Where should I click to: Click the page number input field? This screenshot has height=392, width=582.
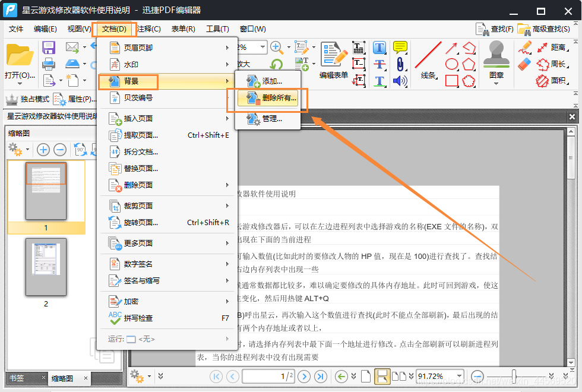(268, 377)
